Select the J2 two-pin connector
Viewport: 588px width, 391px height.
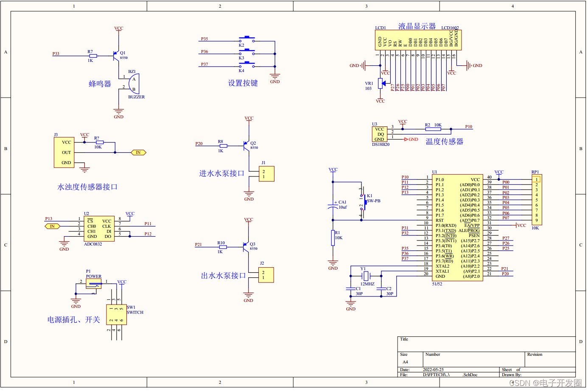point(266,275)
